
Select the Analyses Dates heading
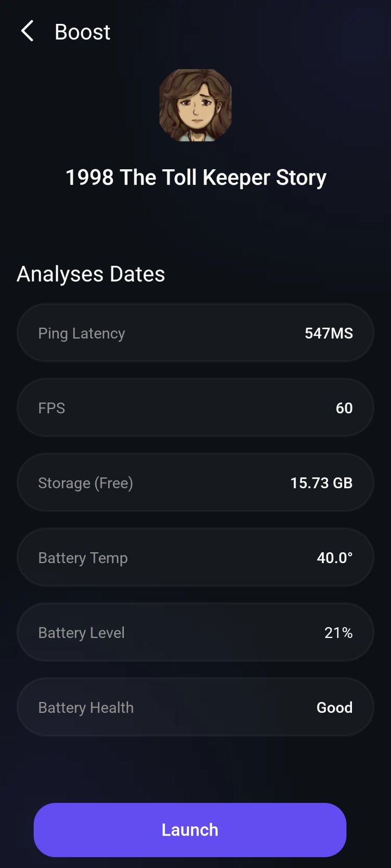click(91, 274)
